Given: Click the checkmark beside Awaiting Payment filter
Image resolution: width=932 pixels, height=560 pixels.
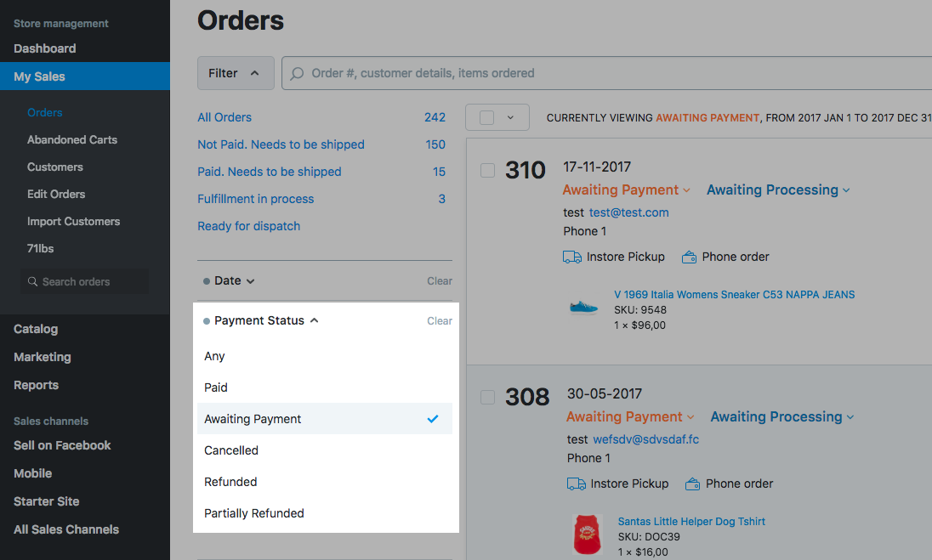Looking at the screenshot, I should click(433, 419).
